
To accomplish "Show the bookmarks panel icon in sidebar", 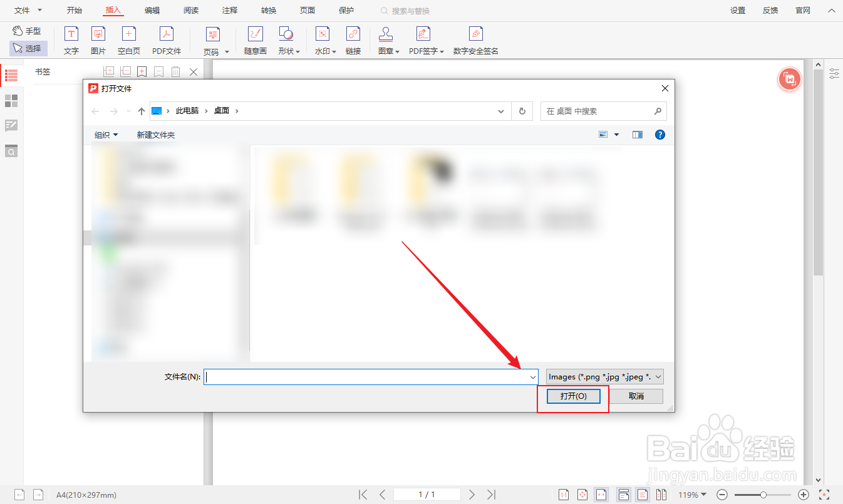I will coord(11,75).
